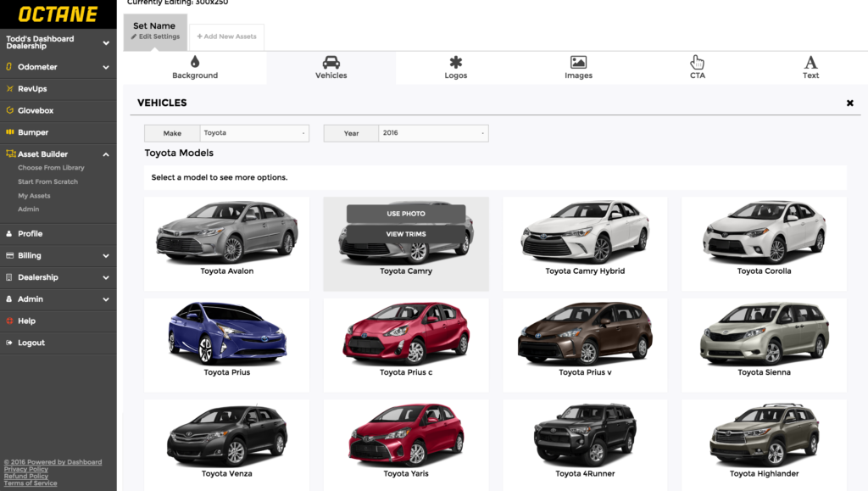Click the Logout arrow icon
Viewport: 868px width, 491px height.
pos(8,343)
